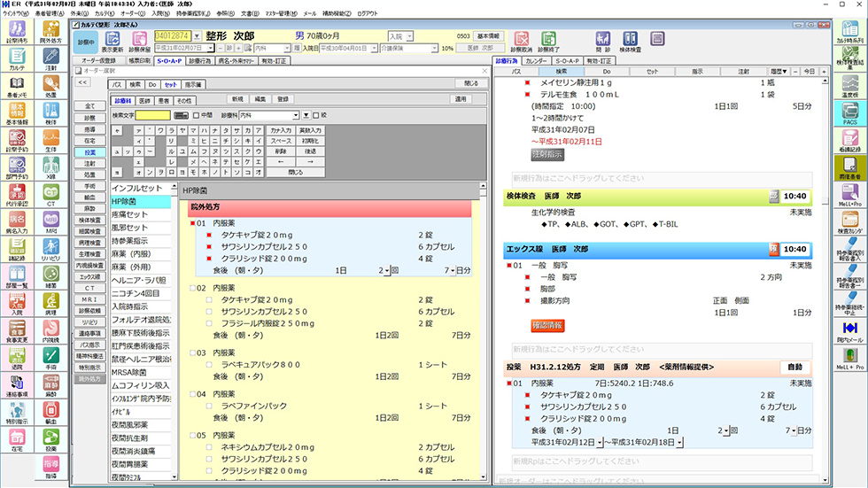Select 投薬 in the order category list
868x488 pixels.
(89, 152)
